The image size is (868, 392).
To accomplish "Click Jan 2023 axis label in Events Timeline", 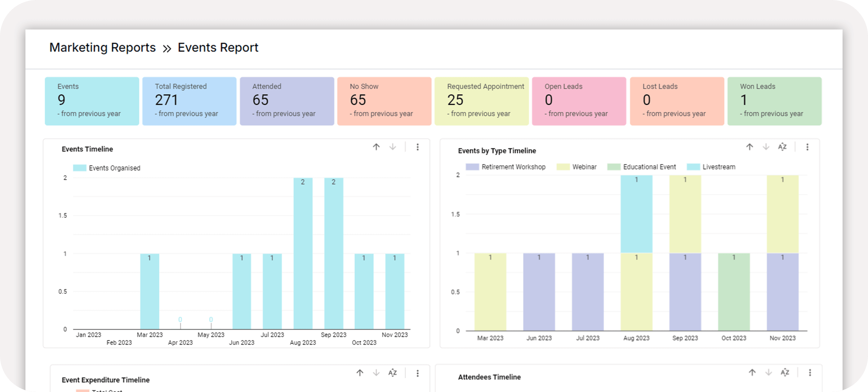I will [x=88, y=335].
